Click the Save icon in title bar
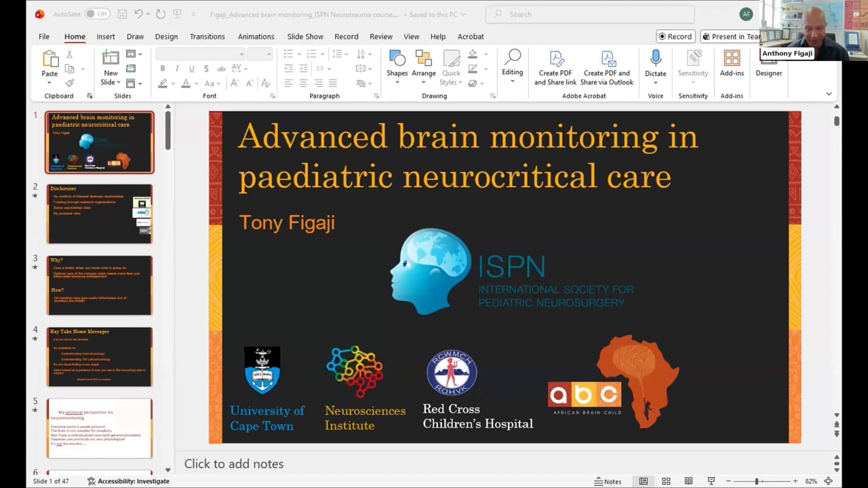This screenshot has width=868, height=488. click(122, 14)
